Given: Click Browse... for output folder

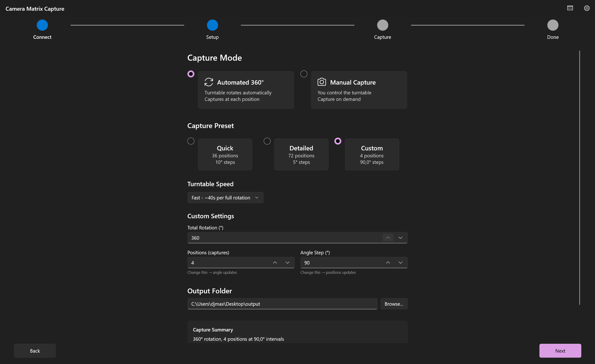Looking at the screenshot, I should (394, 304).
